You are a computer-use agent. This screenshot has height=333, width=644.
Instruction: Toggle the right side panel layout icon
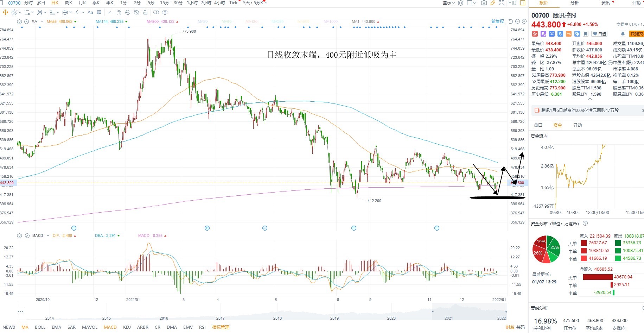(523, 3)
